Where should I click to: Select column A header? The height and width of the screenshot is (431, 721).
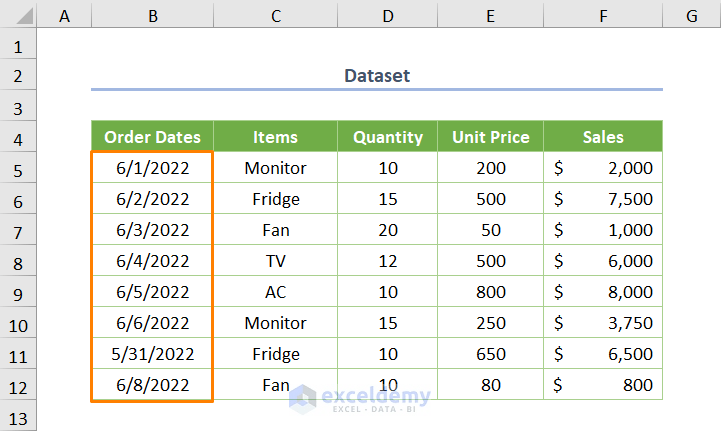(x=64, y=14)
